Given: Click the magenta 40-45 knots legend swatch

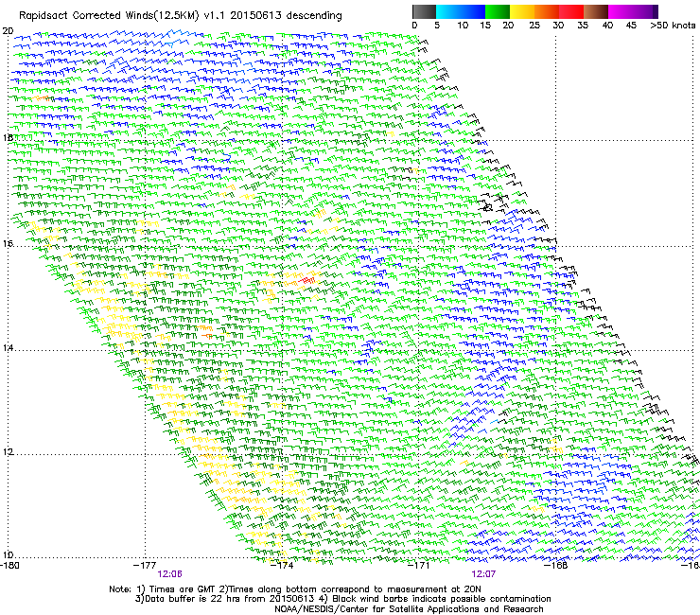Looking at the screenshot, I should coord(621,11).
